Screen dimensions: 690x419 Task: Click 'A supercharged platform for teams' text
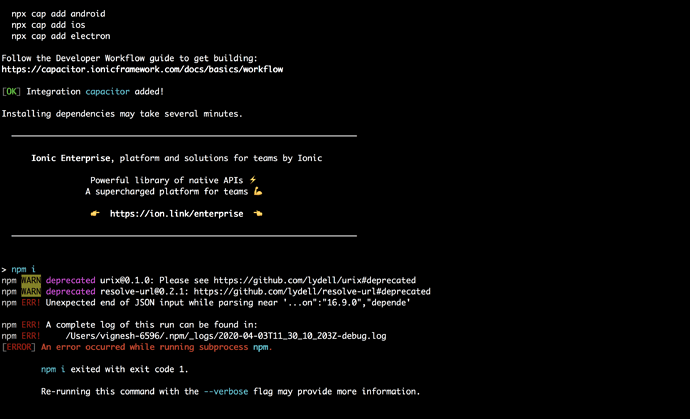coord(167,191)
